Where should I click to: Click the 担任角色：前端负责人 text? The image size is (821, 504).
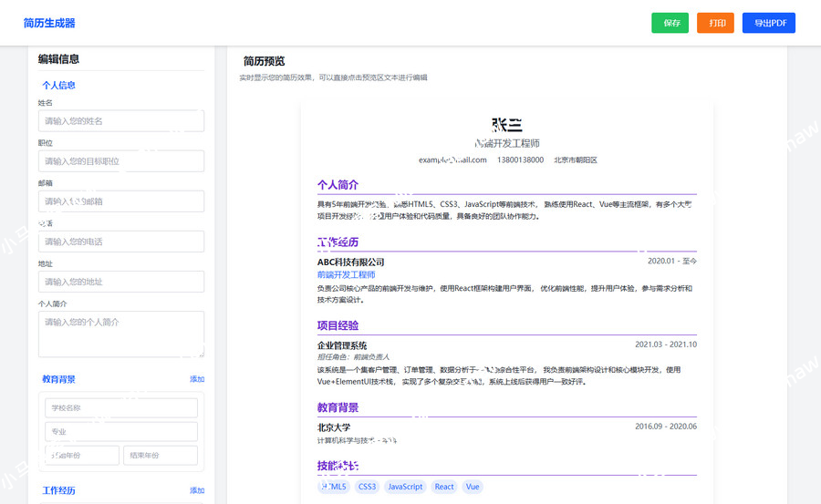353,357
